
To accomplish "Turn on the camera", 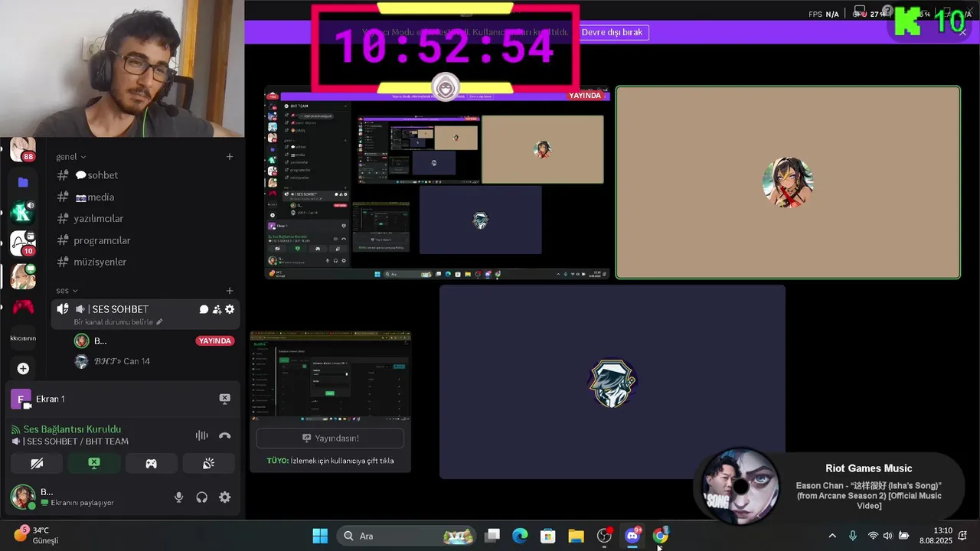I will [37, 463].
